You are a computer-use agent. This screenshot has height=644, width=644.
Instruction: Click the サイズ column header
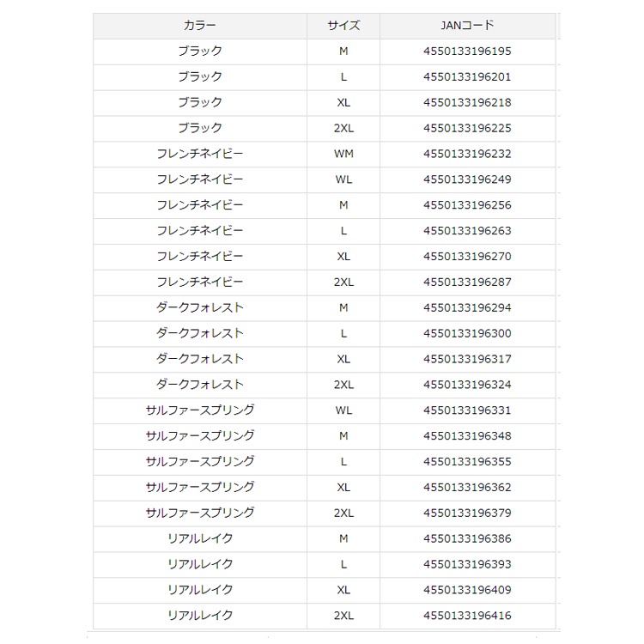coord(343,26)
